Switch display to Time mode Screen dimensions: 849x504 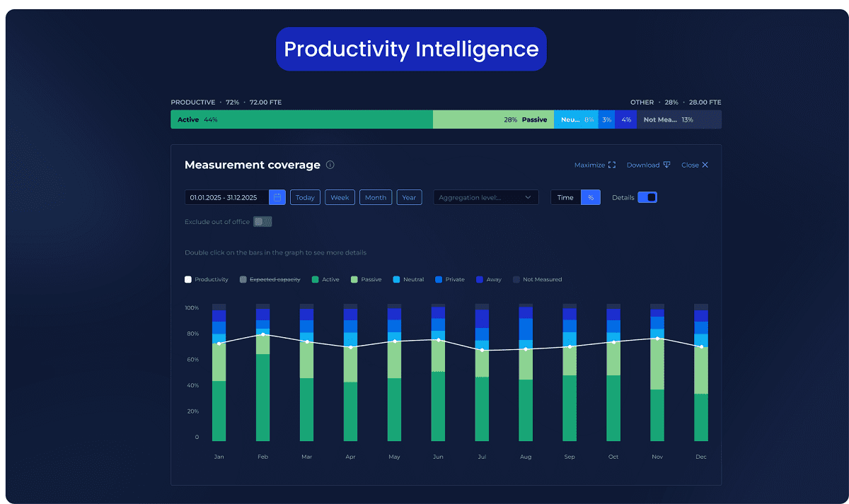point(565,198)
